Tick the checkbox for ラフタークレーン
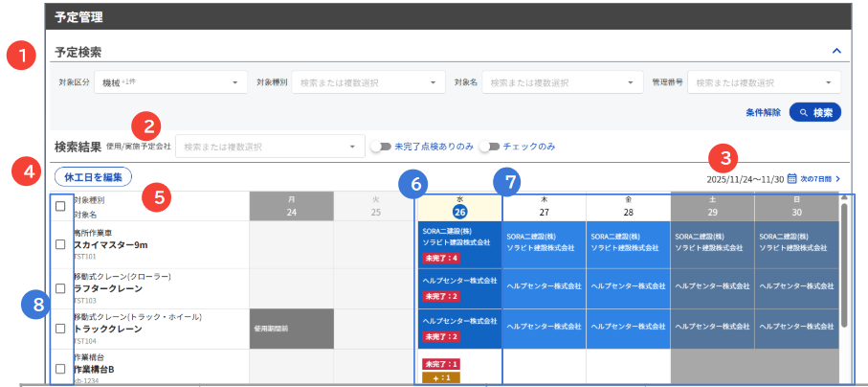Viewport: 868px width, 387px height. pos(60,288)
